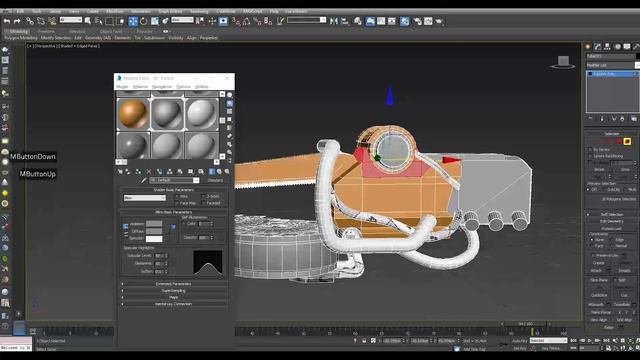This screenshot has width=640, height=360.
Task: Expand the Soft Selection rollout
Action: click(x=611, y=214)
